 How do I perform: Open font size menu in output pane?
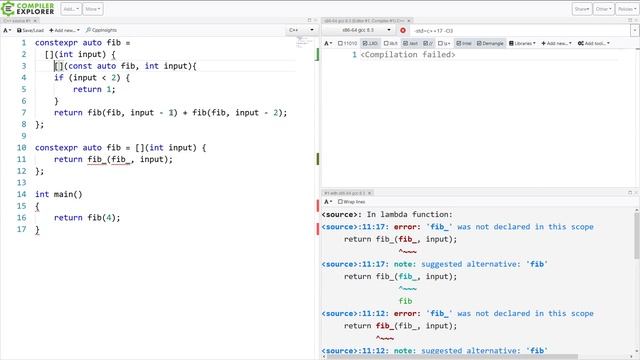coord(328,202)
